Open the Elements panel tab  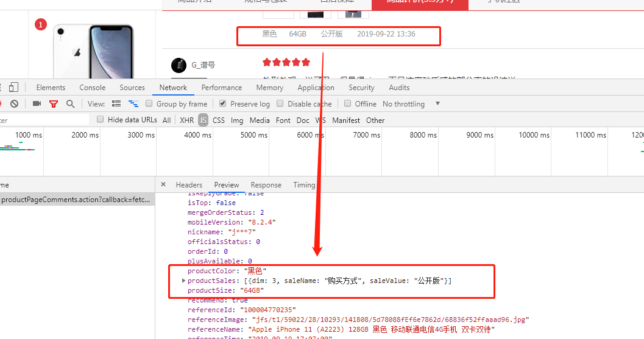click(x=51, y=88)
